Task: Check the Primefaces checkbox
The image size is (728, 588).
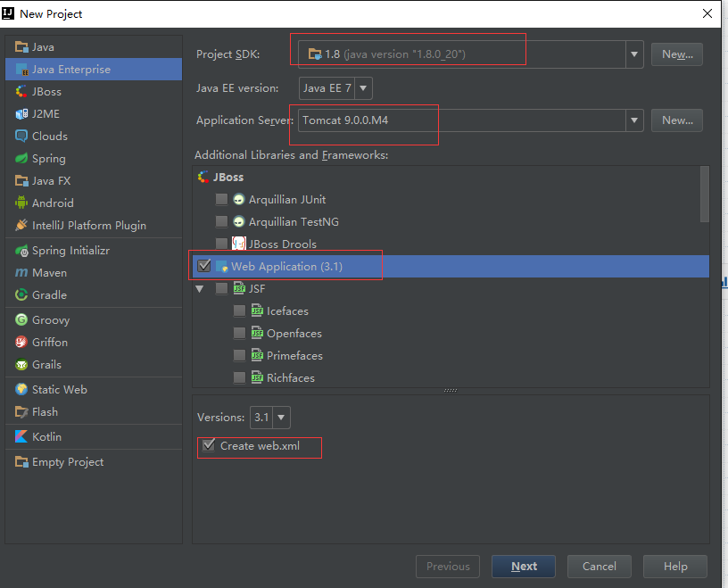Action: [239, 355]
